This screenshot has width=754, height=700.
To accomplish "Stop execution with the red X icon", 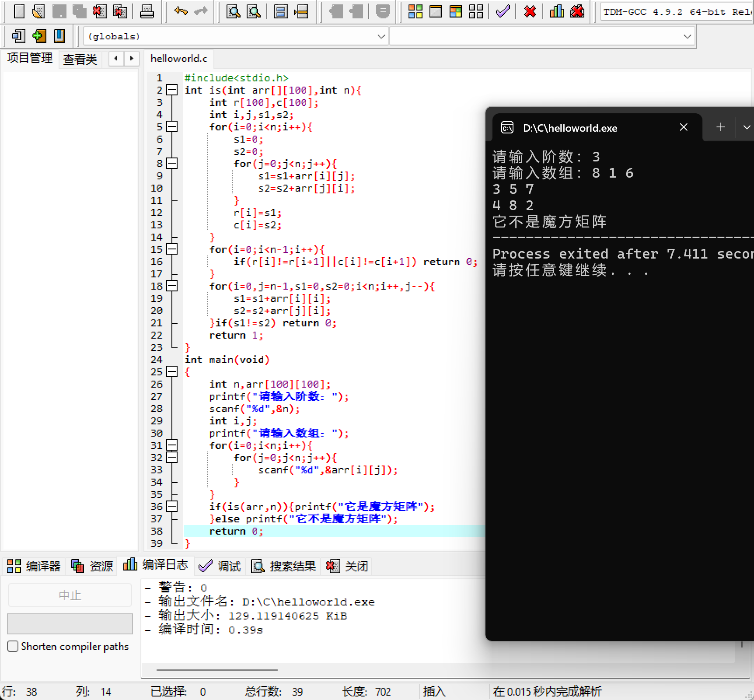I will tap(530, 11).
